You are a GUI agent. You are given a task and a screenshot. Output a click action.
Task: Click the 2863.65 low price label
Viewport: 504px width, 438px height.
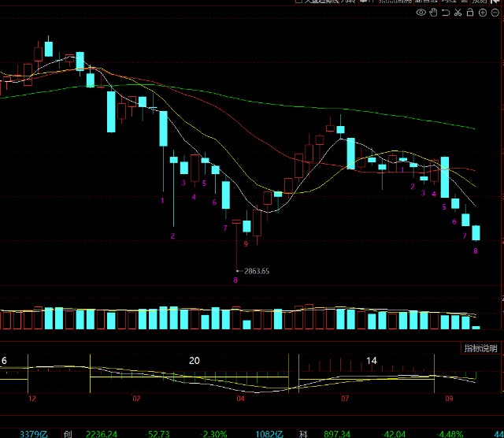(257, 271)
